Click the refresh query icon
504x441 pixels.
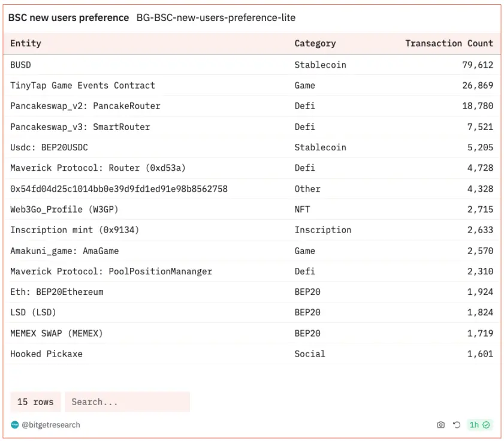coord(457,425)
